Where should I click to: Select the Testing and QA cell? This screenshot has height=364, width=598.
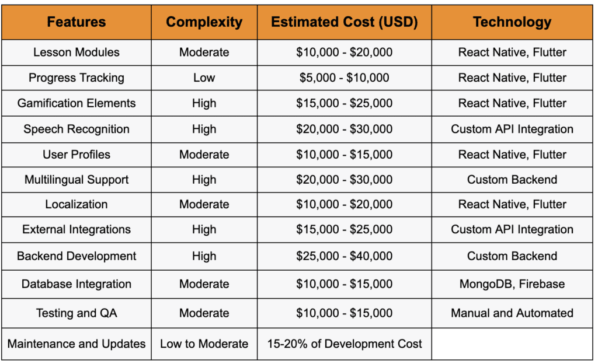click(x=77, y=313)
